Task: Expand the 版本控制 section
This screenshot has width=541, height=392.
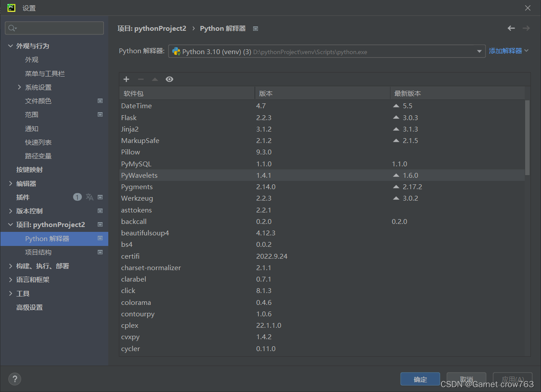Action: (x=11, y=211)
